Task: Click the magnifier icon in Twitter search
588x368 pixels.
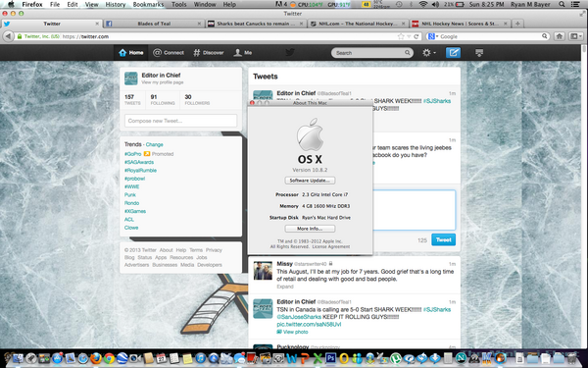Action: pos(408,53)
